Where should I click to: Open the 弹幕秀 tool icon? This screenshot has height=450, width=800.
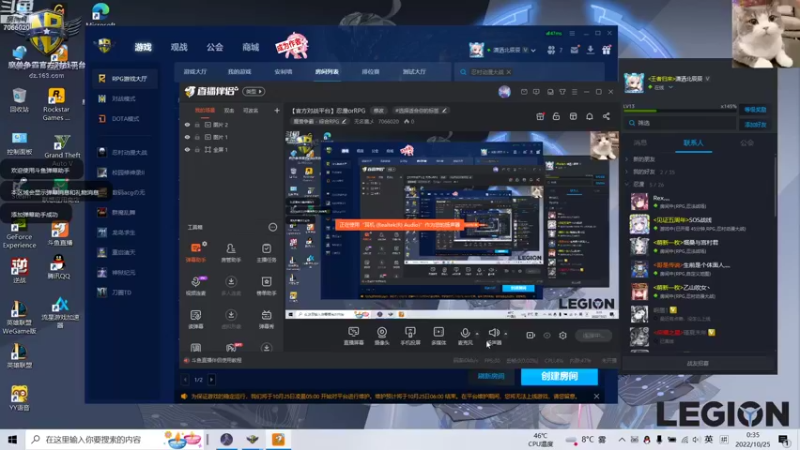tap(266, 319)
